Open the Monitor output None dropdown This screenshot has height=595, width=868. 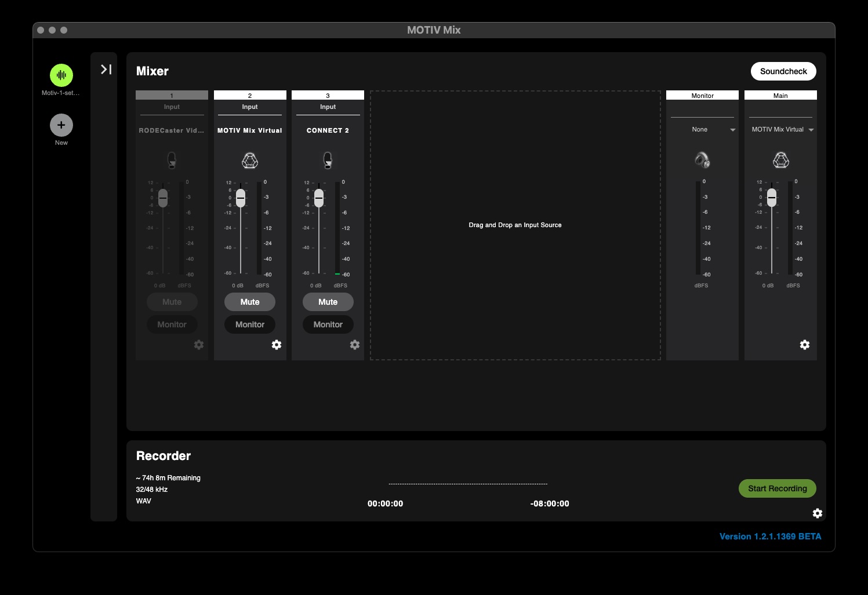tap(703, 130)
